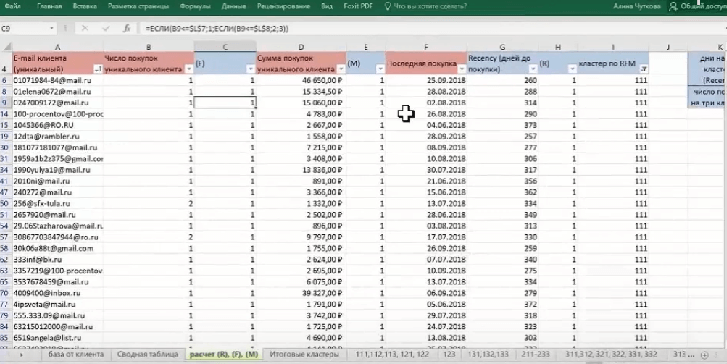Open filter dropdown for Число покупок column

pyautogui.click(x=189, y=69)
